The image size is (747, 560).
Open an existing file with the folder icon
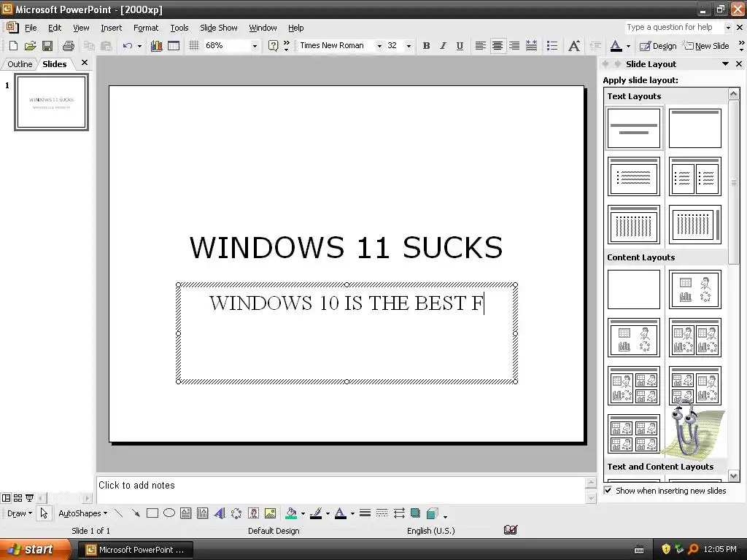31,46
